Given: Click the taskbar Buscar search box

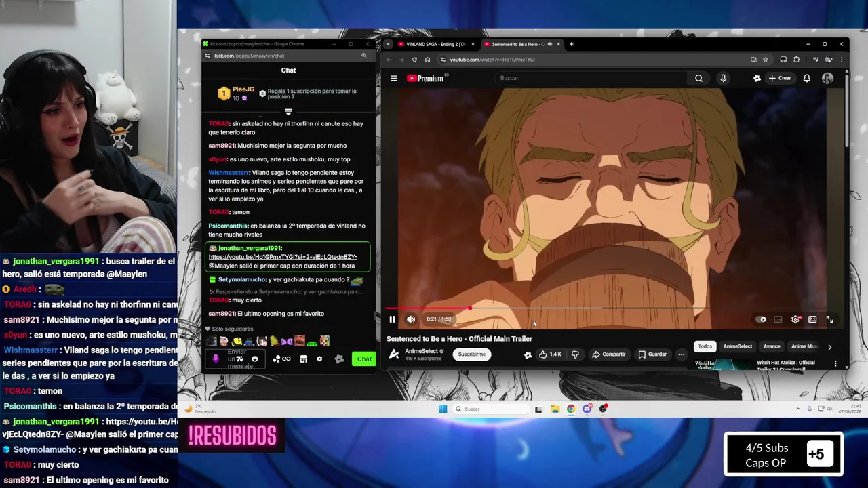Looking at the screenshot, I should point(490,409).
